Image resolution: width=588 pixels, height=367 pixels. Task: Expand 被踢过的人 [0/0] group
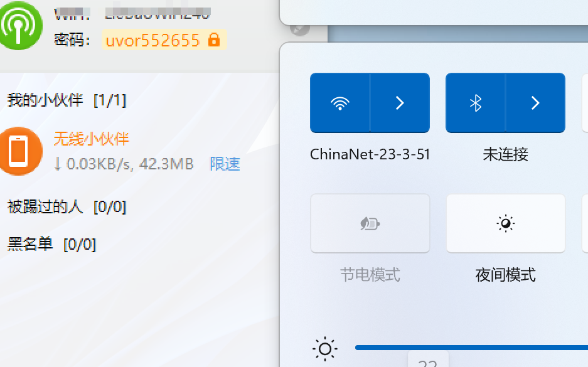67,206
